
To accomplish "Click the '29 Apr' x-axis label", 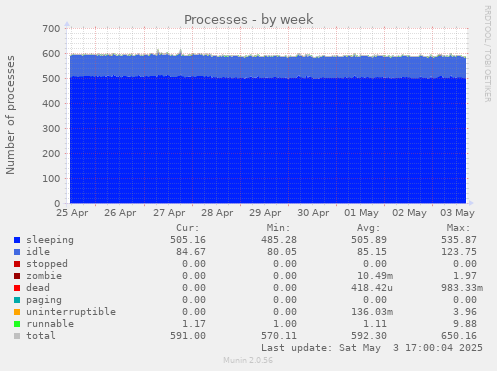I will (x=265, y=213).
